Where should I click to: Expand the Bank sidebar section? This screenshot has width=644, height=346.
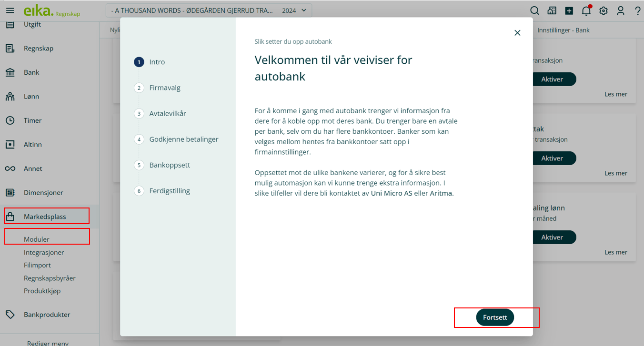tap(31, 72)
